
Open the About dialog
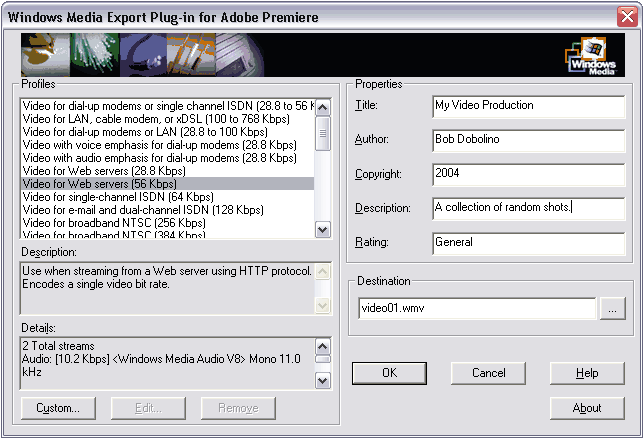pos(587,408)
